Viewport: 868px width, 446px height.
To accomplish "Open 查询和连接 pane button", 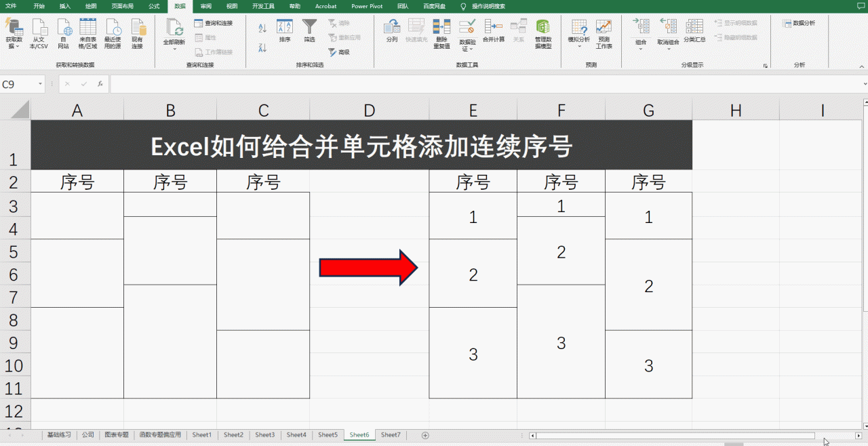I will tap(214, 23).
